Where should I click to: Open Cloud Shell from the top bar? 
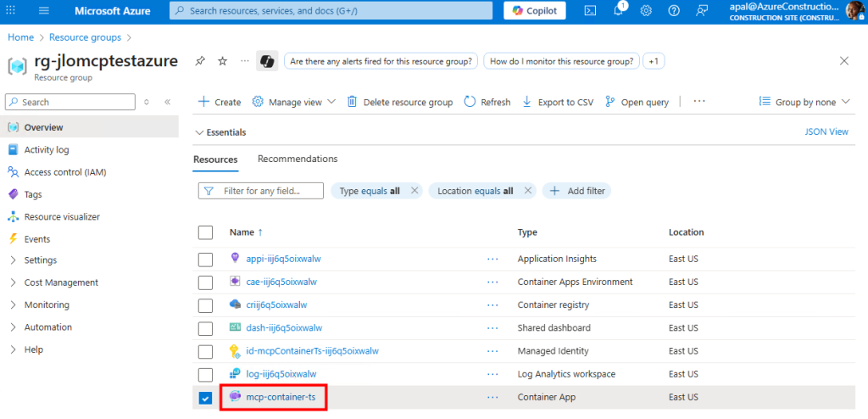pyautogui.click(x=591, y=10)
